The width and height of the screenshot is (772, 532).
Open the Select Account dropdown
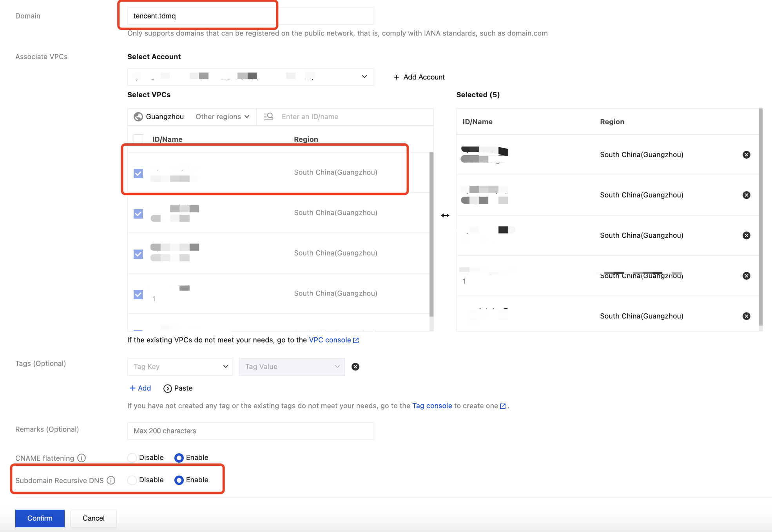coord(250,77)
